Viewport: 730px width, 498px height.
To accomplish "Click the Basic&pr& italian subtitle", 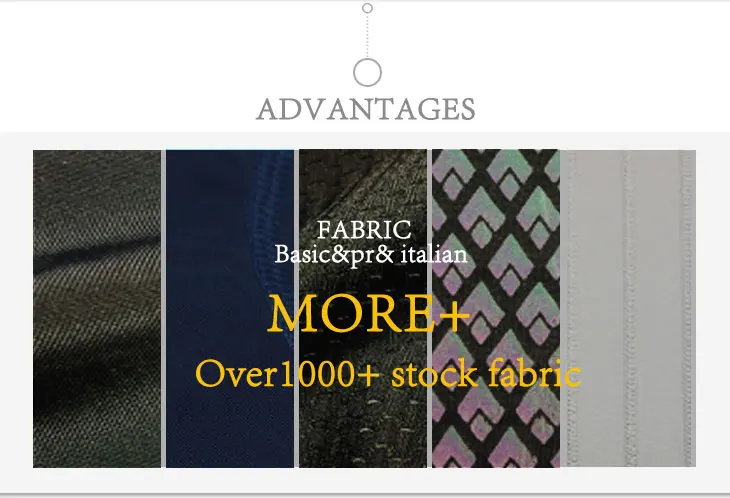I will (x=371, y=255).
